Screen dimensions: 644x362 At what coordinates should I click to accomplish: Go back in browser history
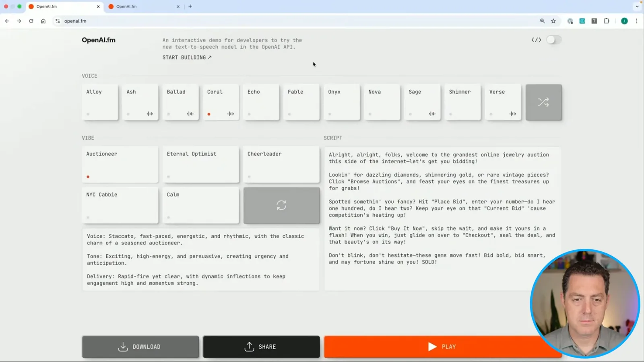7,21
